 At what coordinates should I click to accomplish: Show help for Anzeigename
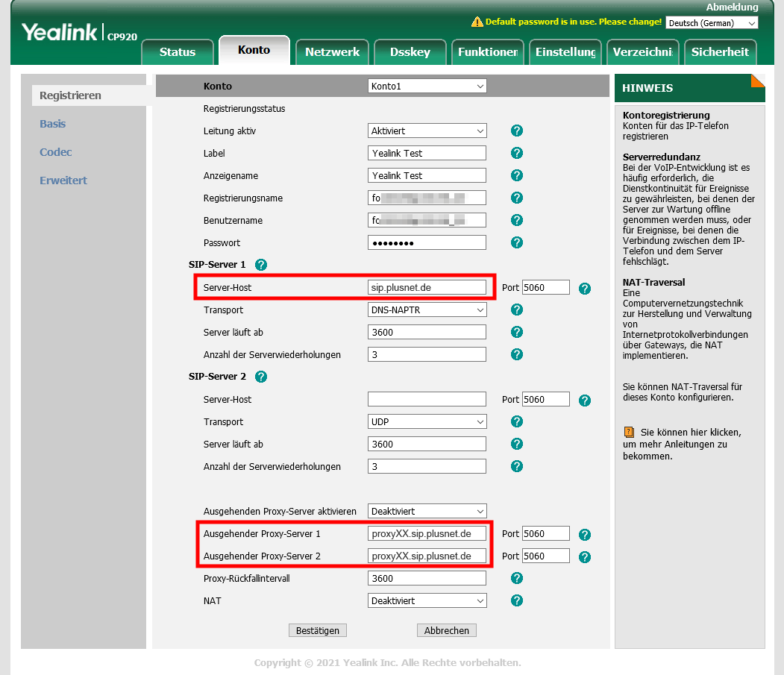(x=516, y=175)
